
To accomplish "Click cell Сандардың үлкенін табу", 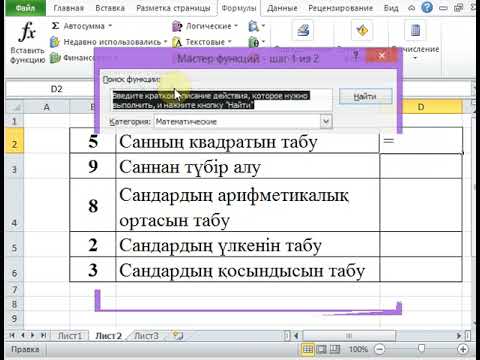I will 248,244.
